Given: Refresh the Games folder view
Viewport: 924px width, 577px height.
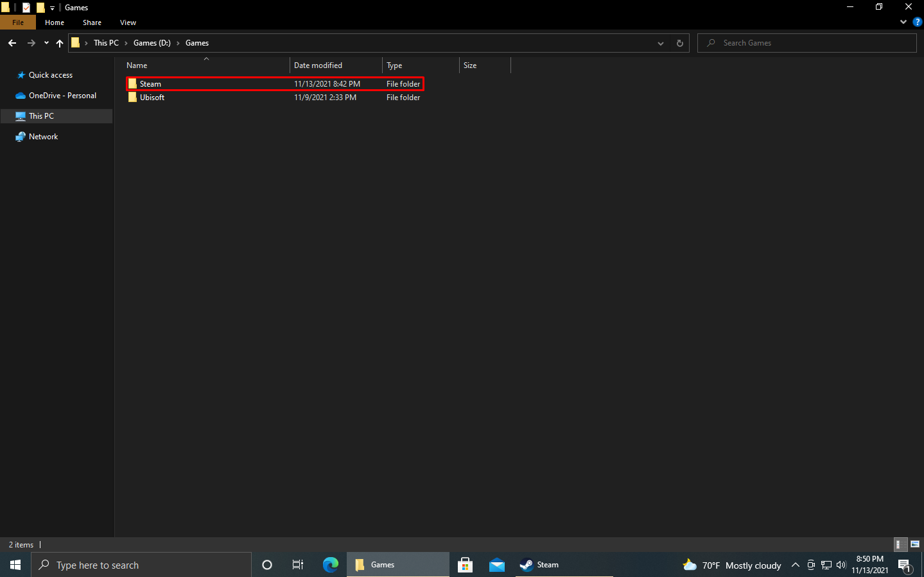Looking at the screenshot, I should [x=680, y=43].
